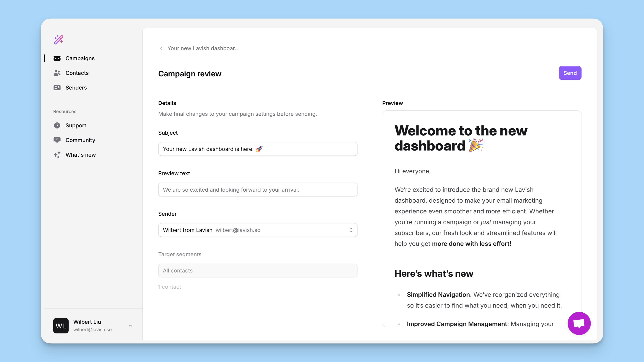Select the Contacts menu item in sidebar

[77, 73]
